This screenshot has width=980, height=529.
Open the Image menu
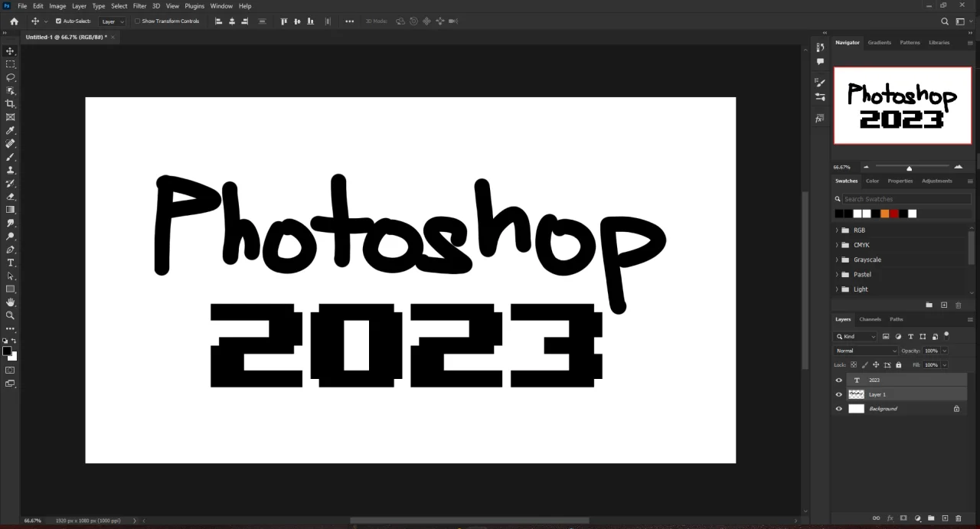[x=57, y=6]
